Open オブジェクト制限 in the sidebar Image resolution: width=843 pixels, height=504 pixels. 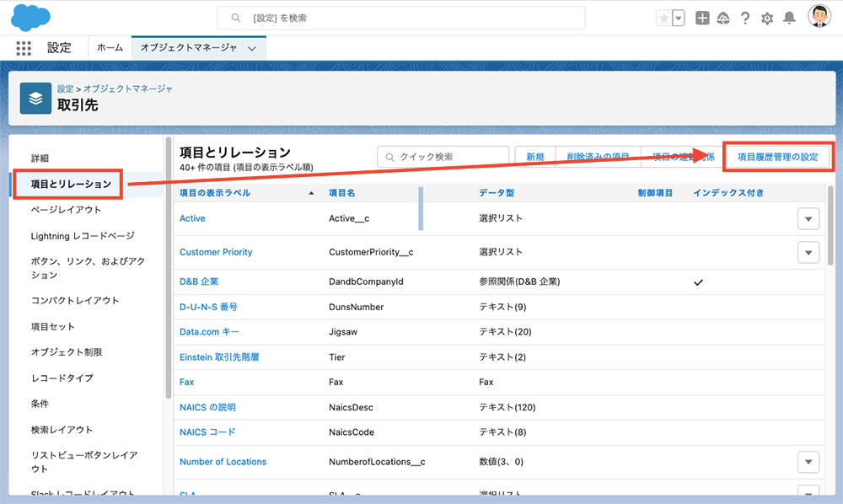[x=67, y=352]
